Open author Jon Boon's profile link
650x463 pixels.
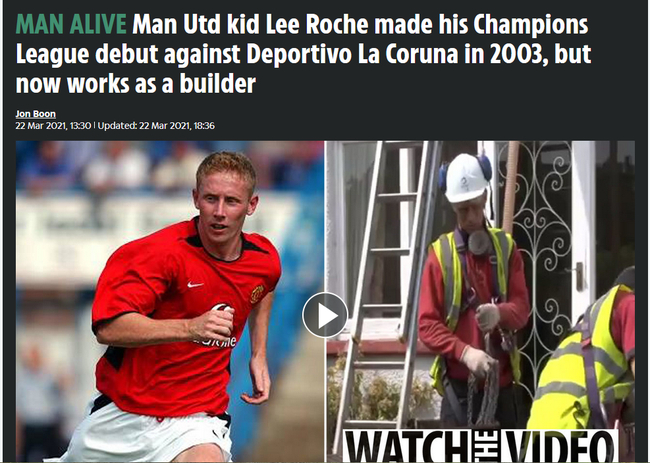tap(36, 114)
